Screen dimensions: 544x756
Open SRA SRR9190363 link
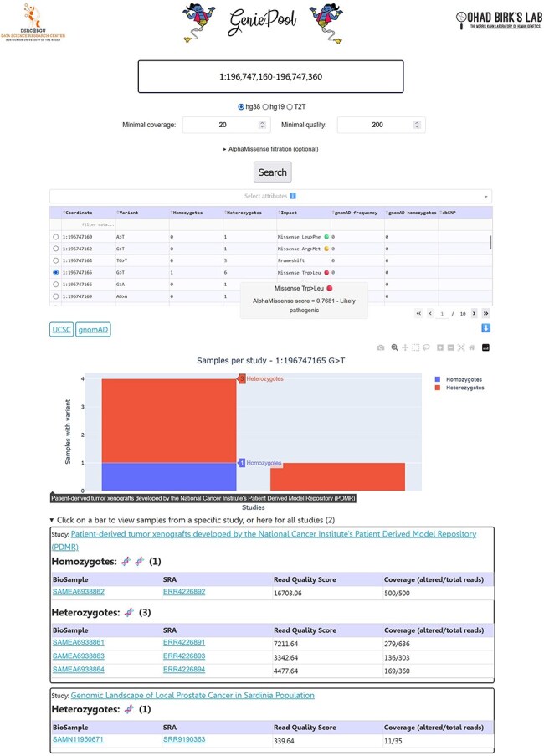(184, 739)
